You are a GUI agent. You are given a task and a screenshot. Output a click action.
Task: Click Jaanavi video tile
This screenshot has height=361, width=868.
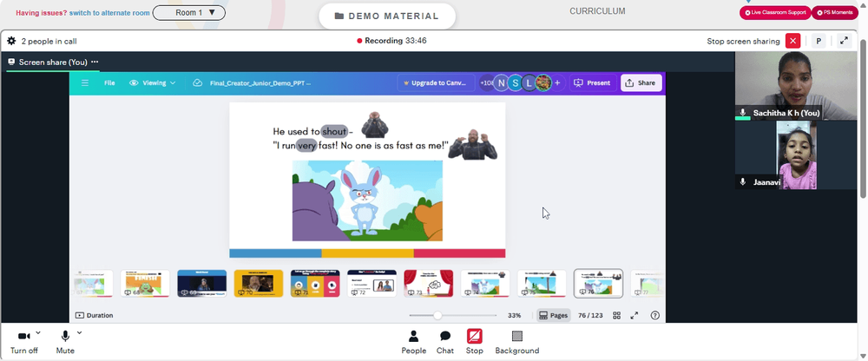point(795,155)
